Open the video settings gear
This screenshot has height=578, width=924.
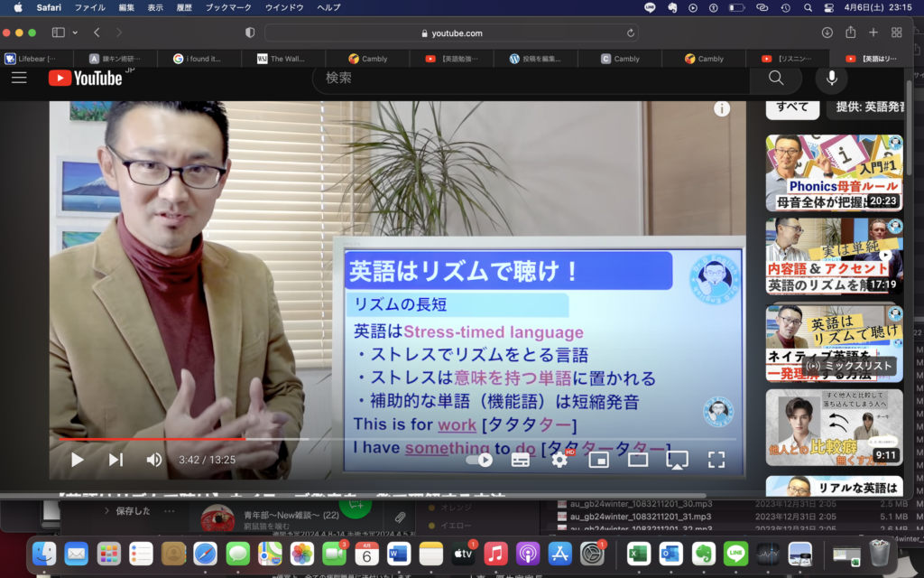coord(559,460)
